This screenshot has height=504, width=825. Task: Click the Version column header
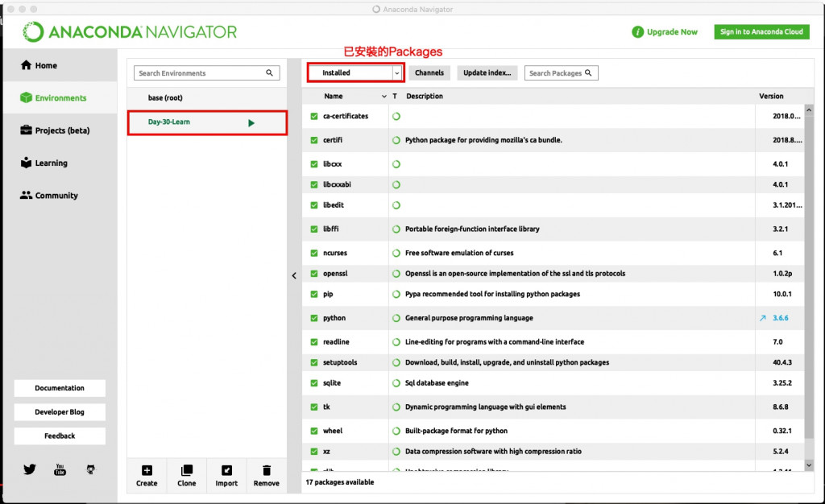[771, 96]
